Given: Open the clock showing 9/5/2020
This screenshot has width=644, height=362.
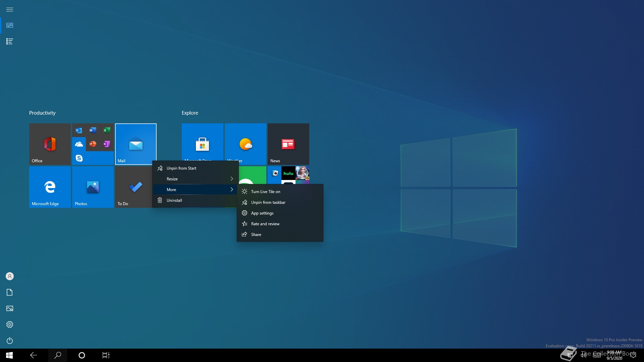Looking at the screenshot, I should coord(614,355).
